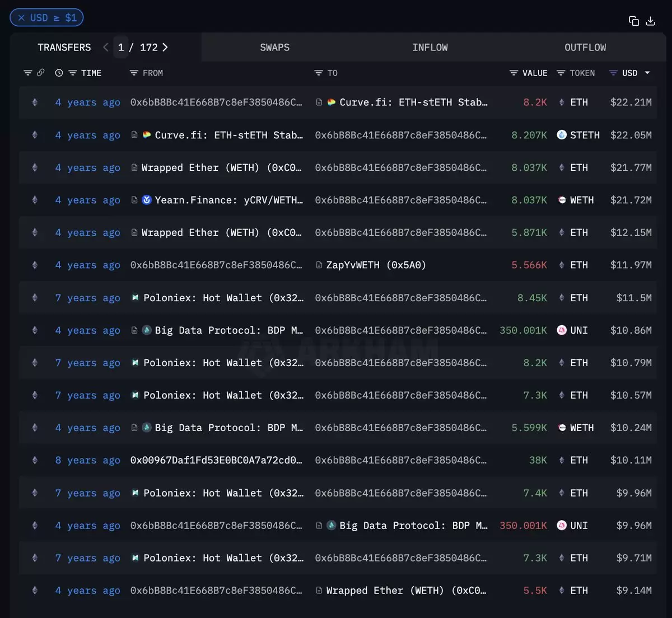Switch to the TRANSFERS tab
The image size is (672, 618).
(64, 48)
